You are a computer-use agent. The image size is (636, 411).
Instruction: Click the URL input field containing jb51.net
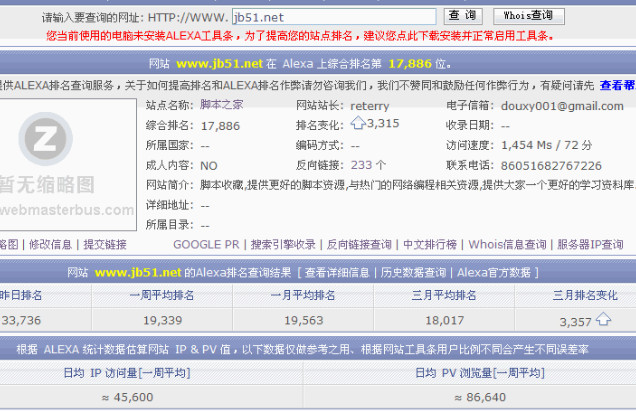(x=334, y=17)
